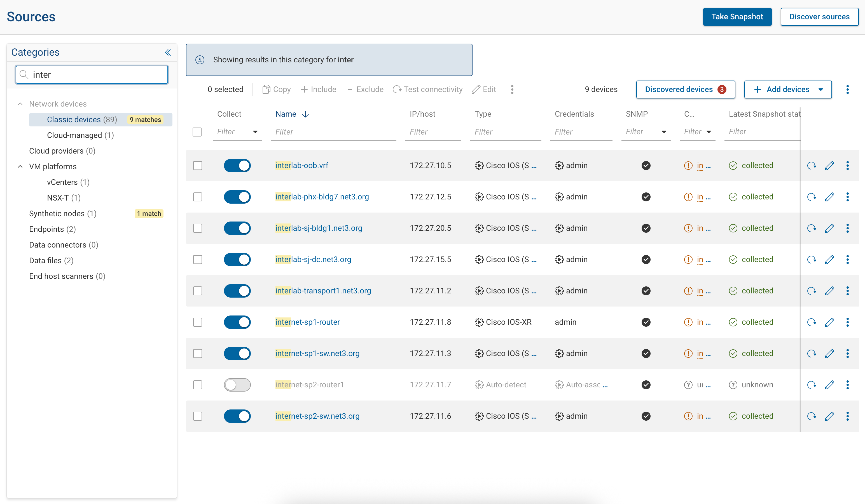Edit interlab-oob.vrf using pencil icon
This screenshot has width=865, height=504.
pos(830,166)
